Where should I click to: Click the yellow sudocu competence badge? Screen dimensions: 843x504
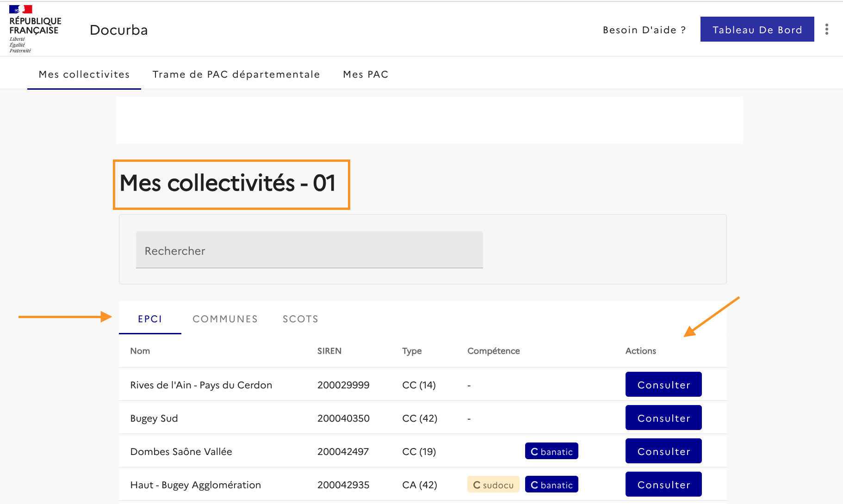click(x=493, y=485)
